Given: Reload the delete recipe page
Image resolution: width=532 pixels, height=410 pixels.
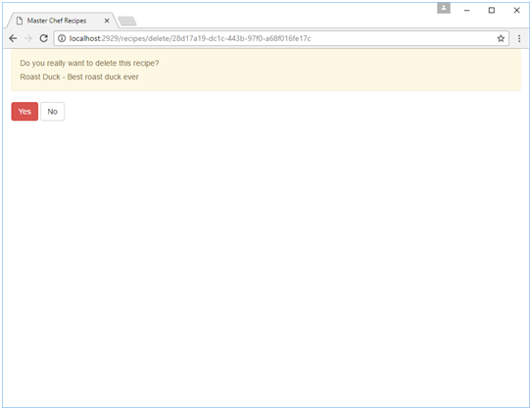Looking at the screenshot, I should pos(44,38).
